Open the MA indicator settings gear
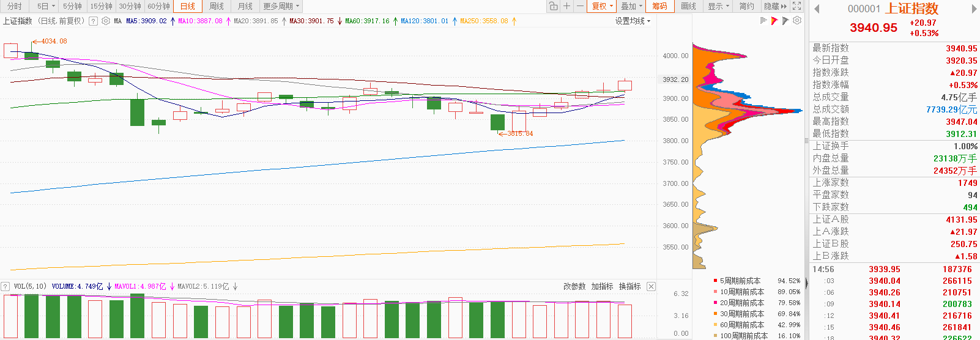 pos(106,21)
